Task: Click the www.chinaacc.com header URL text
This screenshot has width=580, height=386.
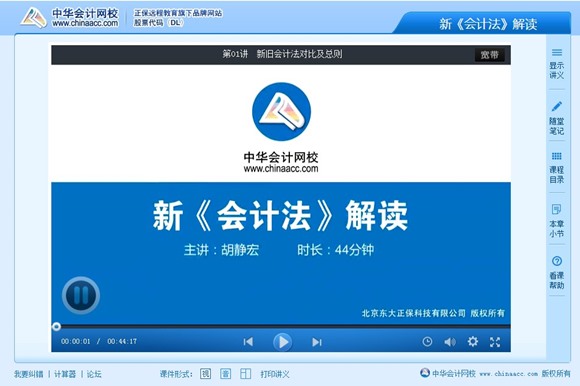Action: pyautogui.click(x=85, y=23)
